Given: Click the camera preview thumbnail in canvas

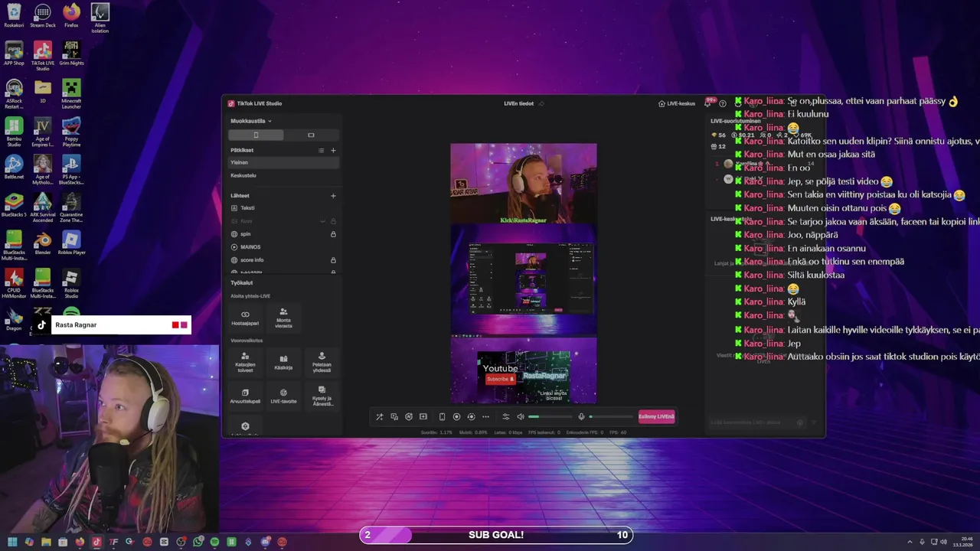Looking at the screenshot, I should 524,184.
